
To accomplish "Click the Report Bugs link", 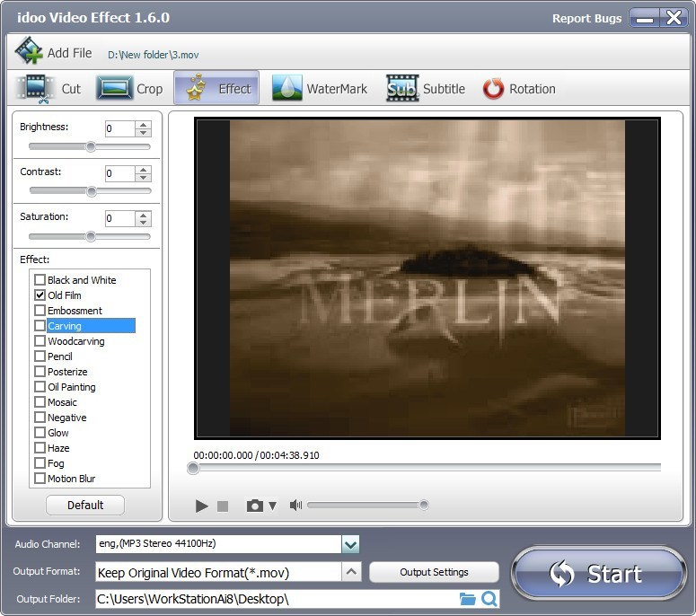I will point(586,18).
